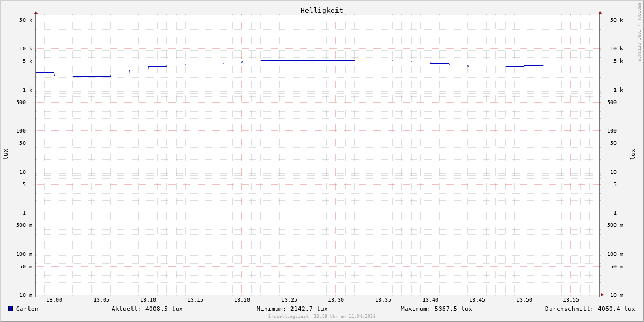Screen dimensions: 644x322
Task: Select the 13:55 time axis label
Action: coord(571,300)
